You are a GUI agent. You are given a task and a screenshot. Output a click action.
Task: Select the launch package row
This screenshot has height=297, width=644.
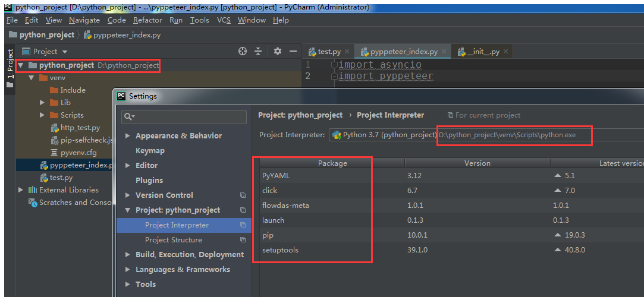click(452, 220)
